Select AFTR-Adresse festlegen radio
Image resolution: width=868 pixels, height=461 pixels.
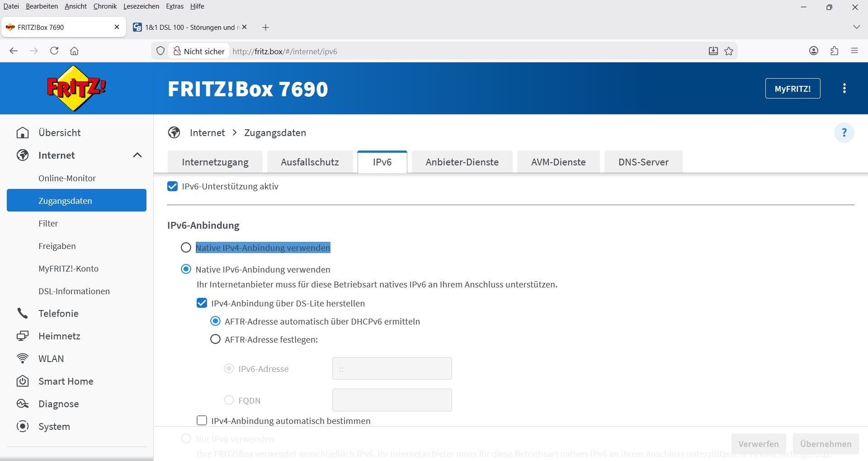(x=215, y=339)
